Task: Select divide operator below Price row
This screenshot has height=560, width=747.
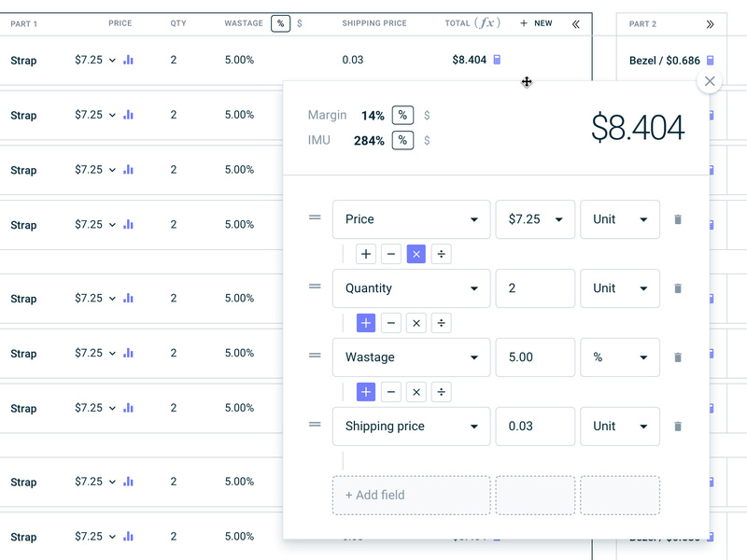Action: point(441,254)
